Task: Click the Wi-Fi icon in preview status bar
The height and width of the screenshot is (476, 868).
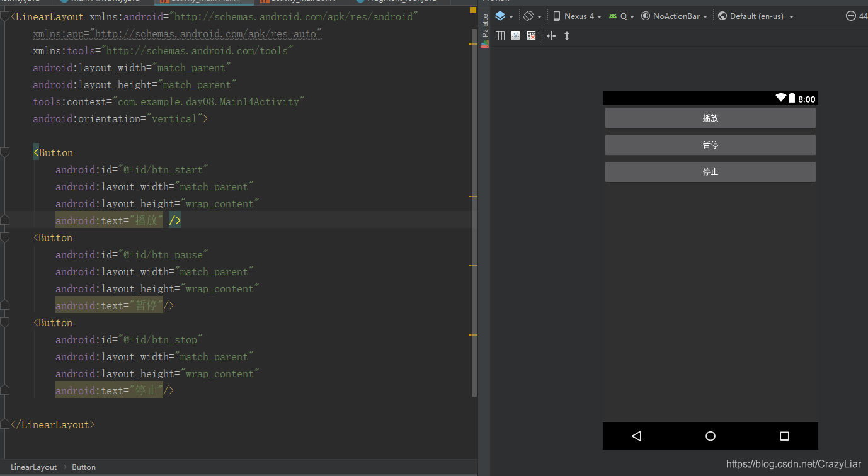Action: (x=781, y=98)
